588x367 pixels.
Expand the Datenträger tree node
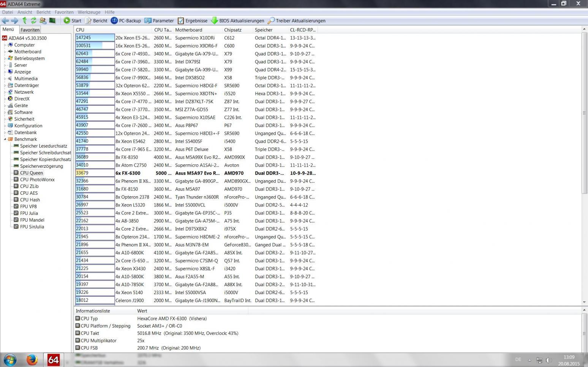coord(5,85)
